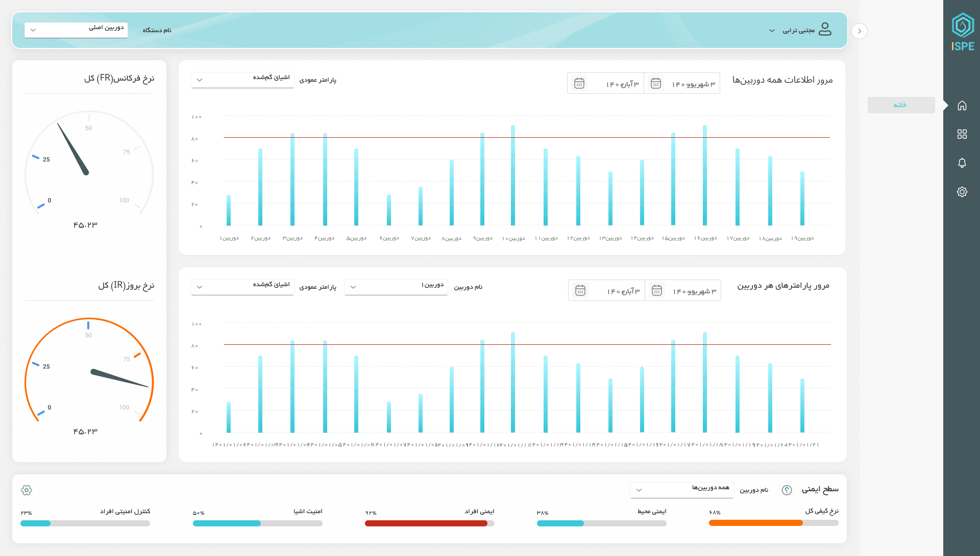Open calendar icon for ۳ آبان in per-camera panel
The height and width of the screenshot is (556, 980).
tap(580, 290)
